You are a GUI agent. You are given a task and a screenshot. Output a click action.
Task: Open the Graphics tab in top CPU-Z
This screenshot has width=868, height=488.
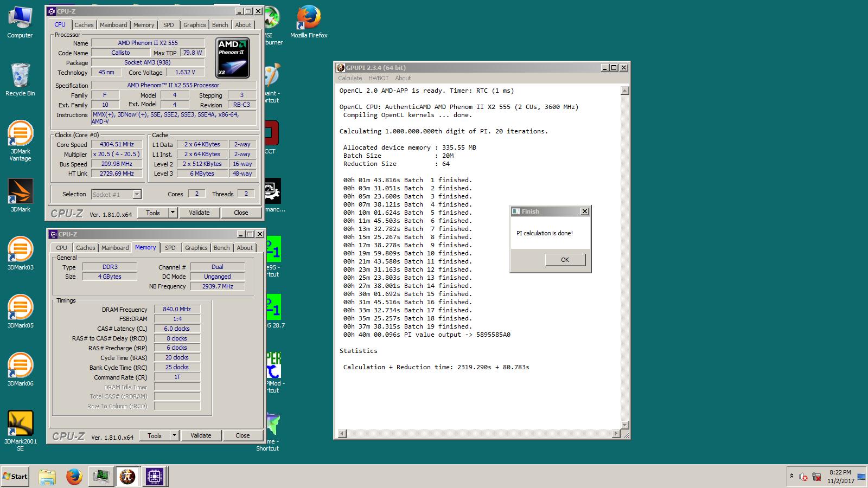pyautogui.click(x=194, y=25)
